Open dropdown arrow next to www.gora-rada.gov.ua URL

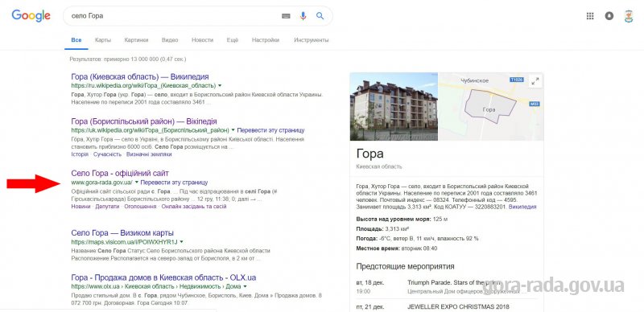pyautogui.click(x=137, y=183)
